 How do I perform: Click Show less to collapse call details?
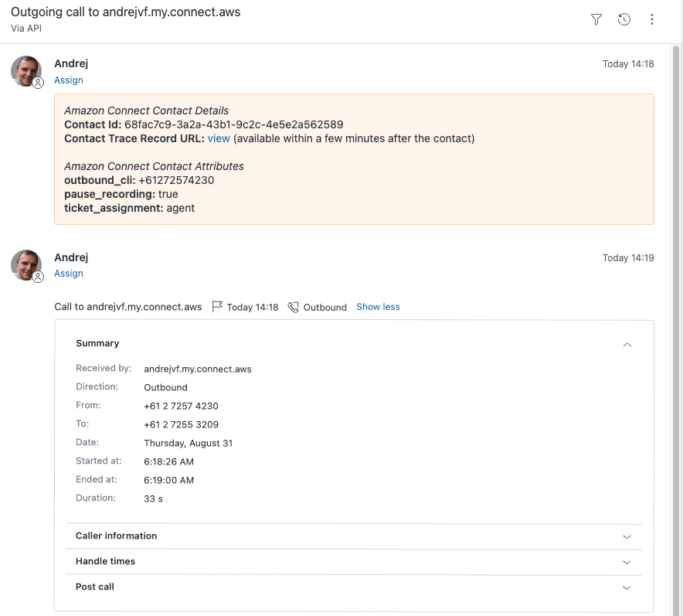pyautogui.click(x=378, y=307)
